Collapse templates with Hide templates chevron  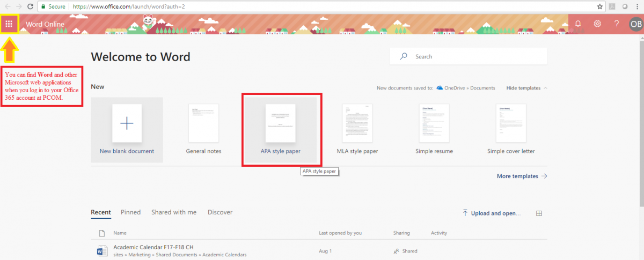tap(546, 88)
